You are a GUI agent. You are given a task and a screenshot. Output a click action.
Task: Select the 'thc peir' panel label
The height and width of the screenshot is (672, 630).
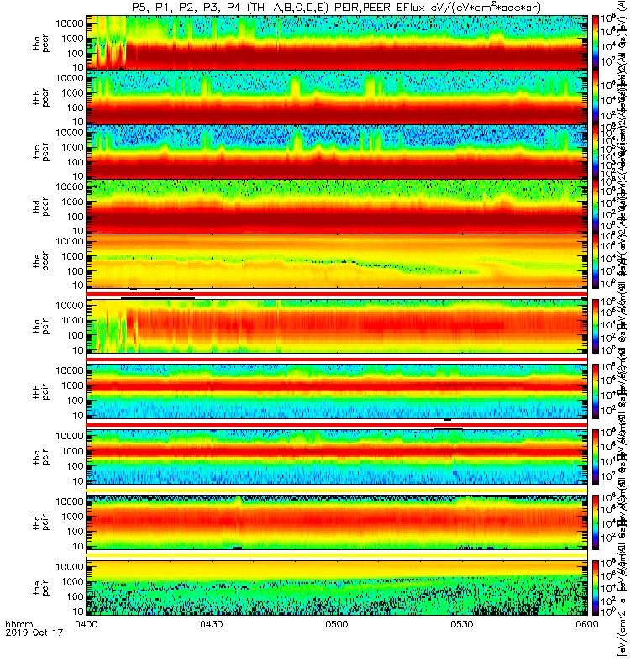pos(41,457)
